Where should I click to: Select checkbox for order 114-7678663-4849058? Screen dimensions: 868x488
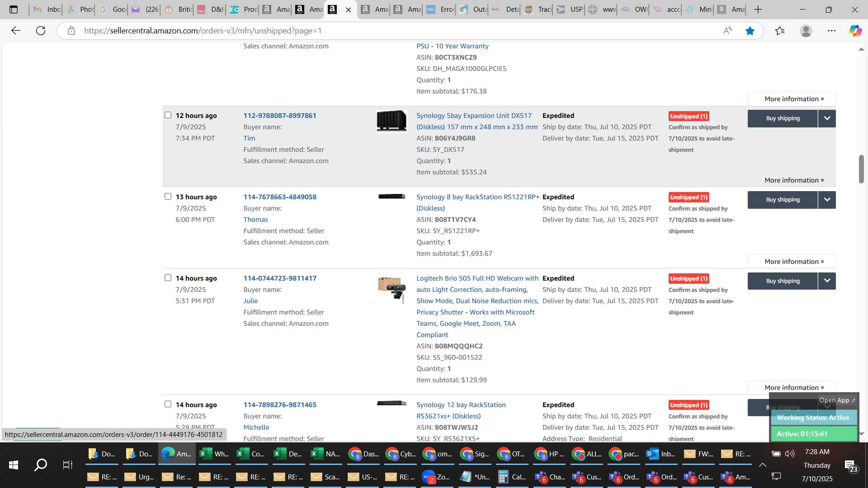click(168, 197)
